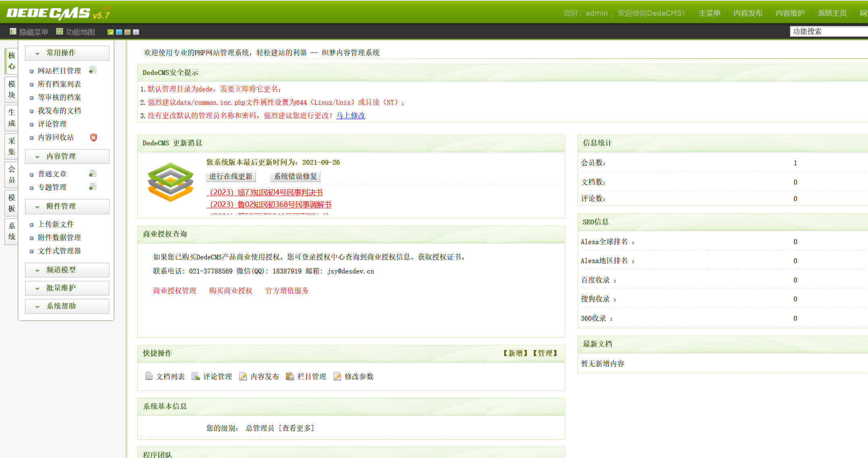
Task: Switch to the 系统 sidebar tab
Action: [12, 231]
